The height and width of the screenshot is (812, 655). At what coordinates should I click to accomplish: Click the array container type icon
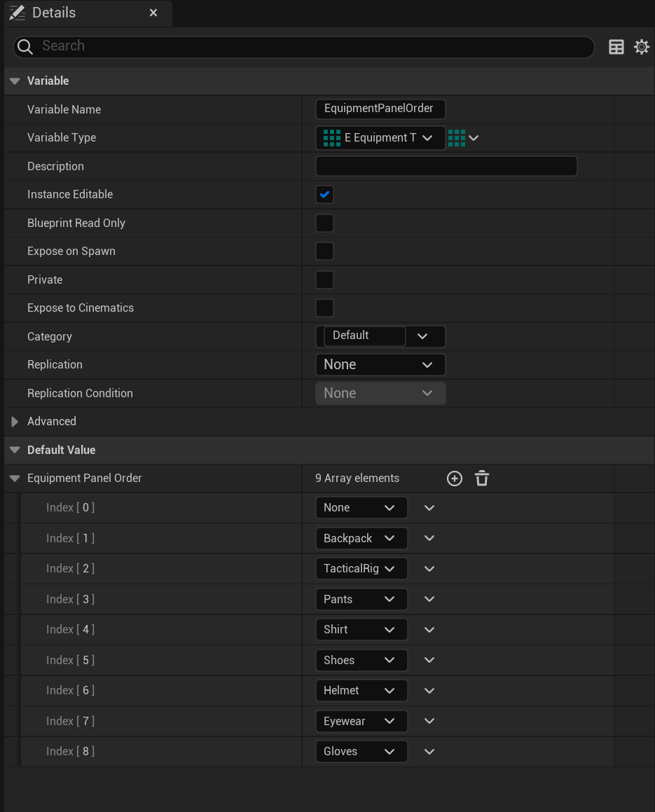click(x=463, y=138)
